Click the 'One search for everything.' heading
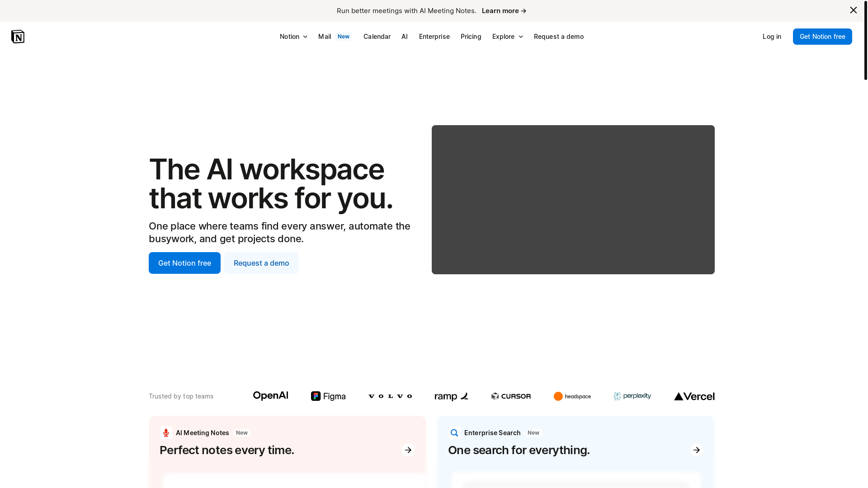Screen dimensions: 868x488 [x=519, y=450]
